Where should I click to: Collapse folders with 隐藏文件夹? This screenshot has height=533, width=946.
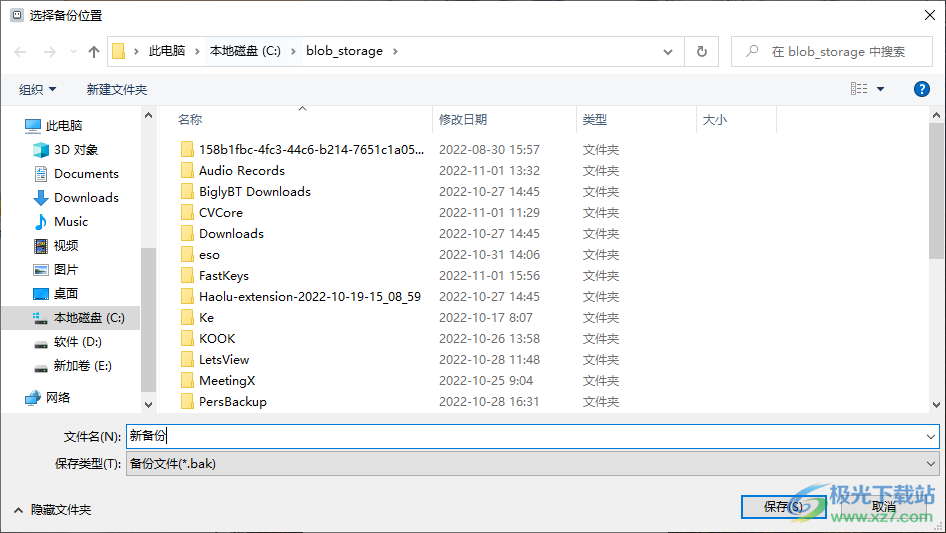click(x=52, y=510)
